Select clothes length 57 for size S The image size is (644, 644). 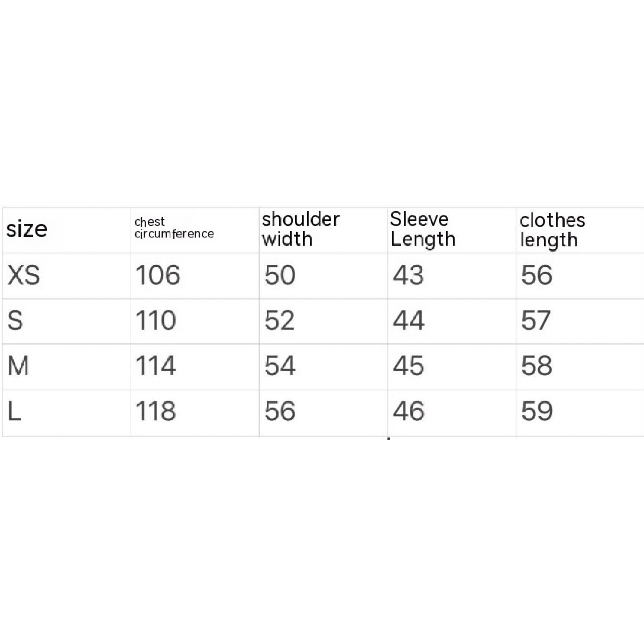pos(536,320)
